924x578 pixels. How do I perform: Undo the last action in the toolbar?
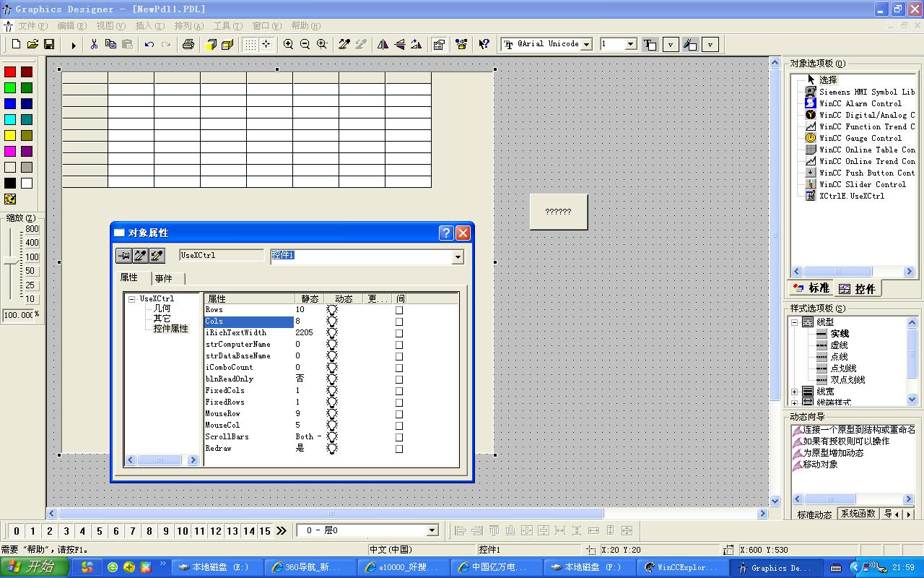click(149, 44)
